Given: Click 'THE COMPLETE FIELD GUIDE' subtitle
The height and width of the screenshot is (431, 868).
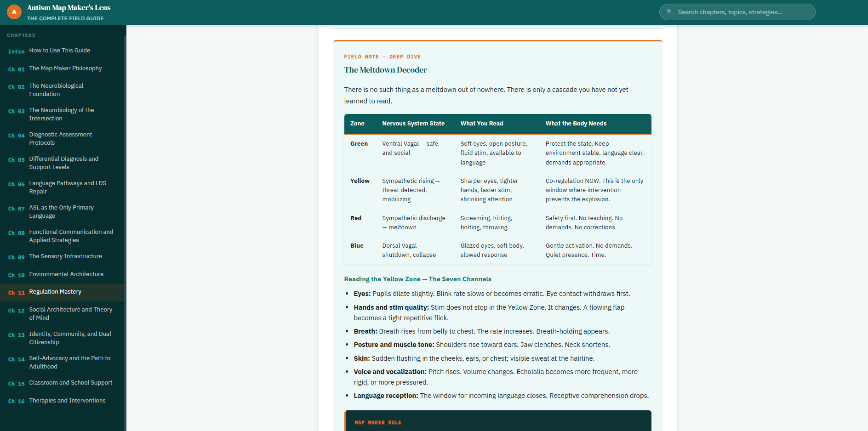Looking at the screenshot, I should [x=65, y=18].
